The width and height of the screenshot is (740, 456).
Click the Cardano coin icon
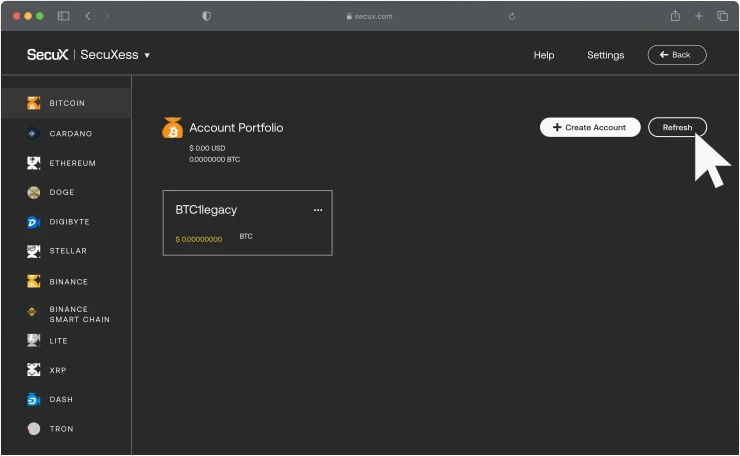(x=32, y=134)
